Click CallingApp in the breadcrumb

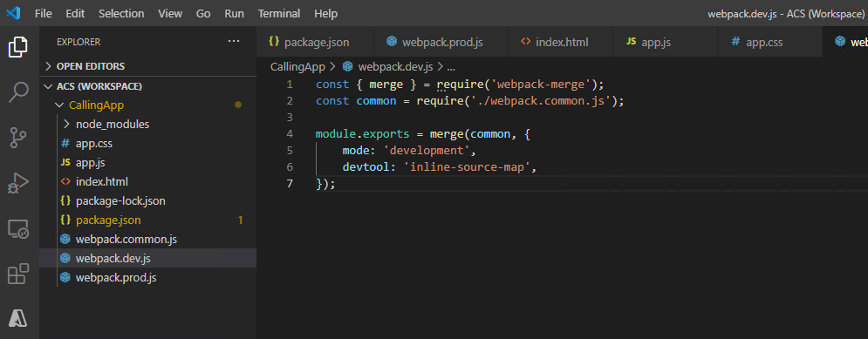pyautogui.click(x=297, y=67)
